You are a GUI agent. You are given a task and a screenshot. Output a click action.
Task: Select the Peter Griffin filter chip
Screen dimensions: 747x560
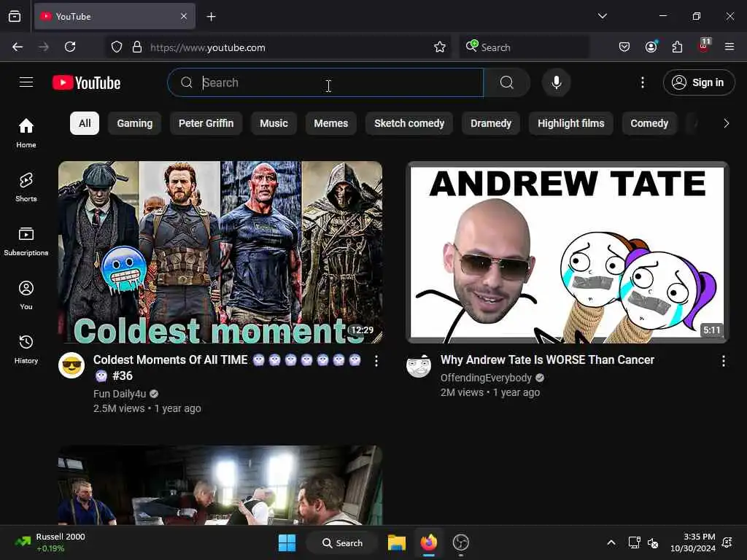click(206, 123)
